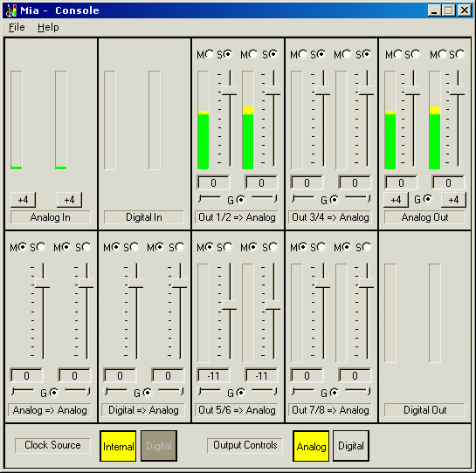476x473 pixels.
Task: Click the Mia Console title bar icon
Action: click(11, 10)
